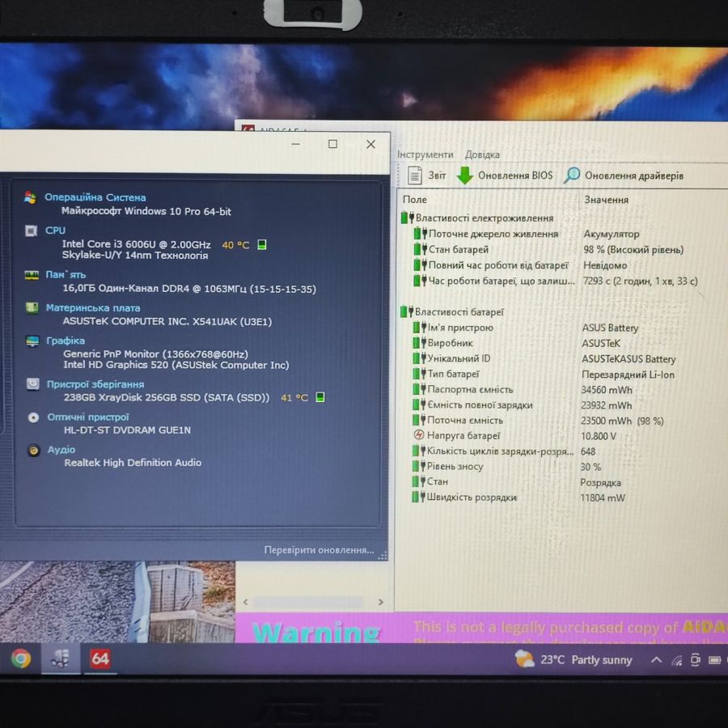Click the Напруга батареї voltage icon
The height and width of the screenshot is (728, 728).
pyautogui.click(x=419, y=435)
